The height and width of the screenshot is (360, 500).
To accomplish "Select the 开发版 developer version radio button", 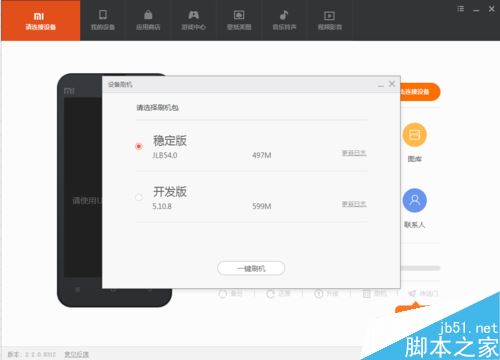I will coord(139,197).
